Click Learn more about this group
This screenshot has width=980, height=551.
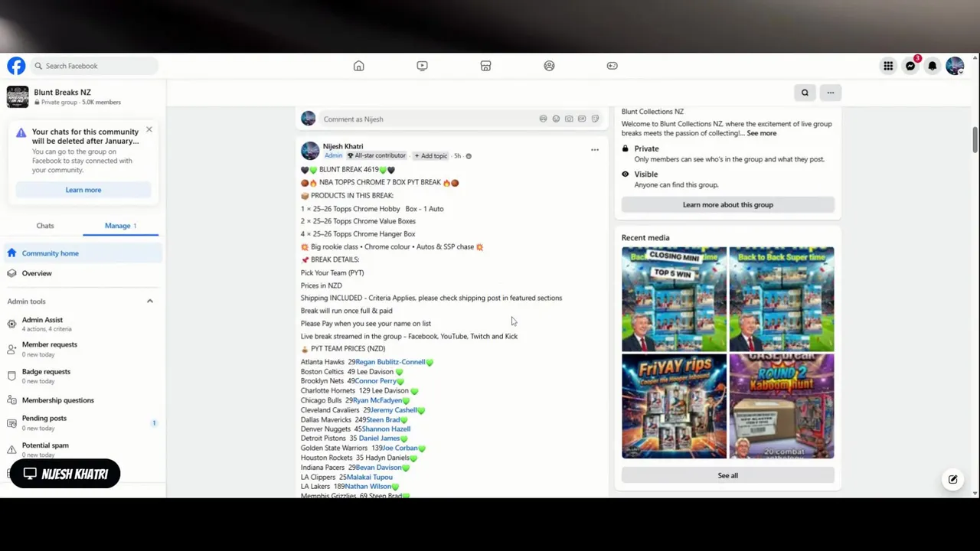tap(727, 204)
